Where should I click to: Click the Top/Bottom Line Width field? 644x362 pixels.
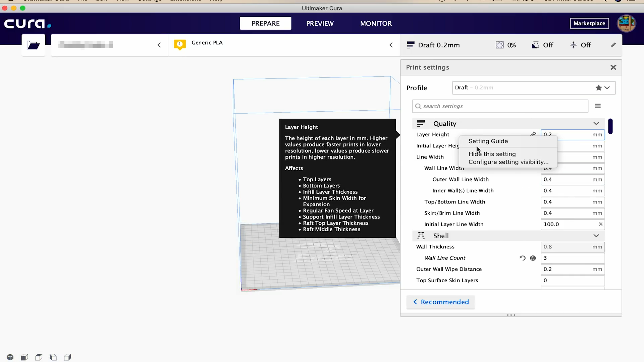click(x=573, y=202)
